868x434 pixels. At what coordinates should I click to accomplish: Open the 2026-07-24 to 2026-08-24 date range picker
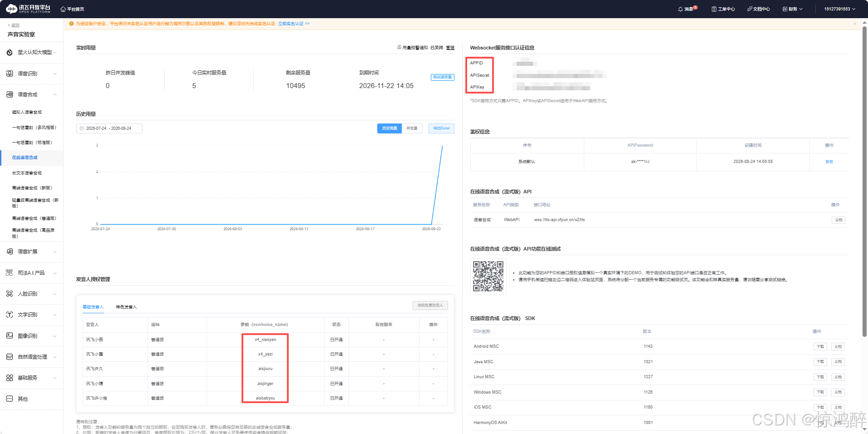tap(109, 128)
